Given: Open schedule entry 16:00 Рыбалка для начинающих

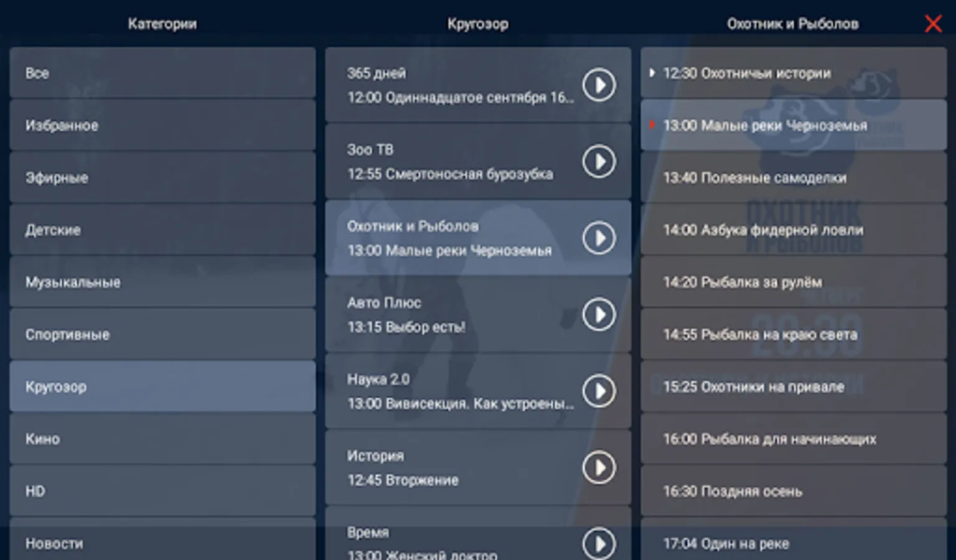Looking at the screenshot, I should 794,439.
